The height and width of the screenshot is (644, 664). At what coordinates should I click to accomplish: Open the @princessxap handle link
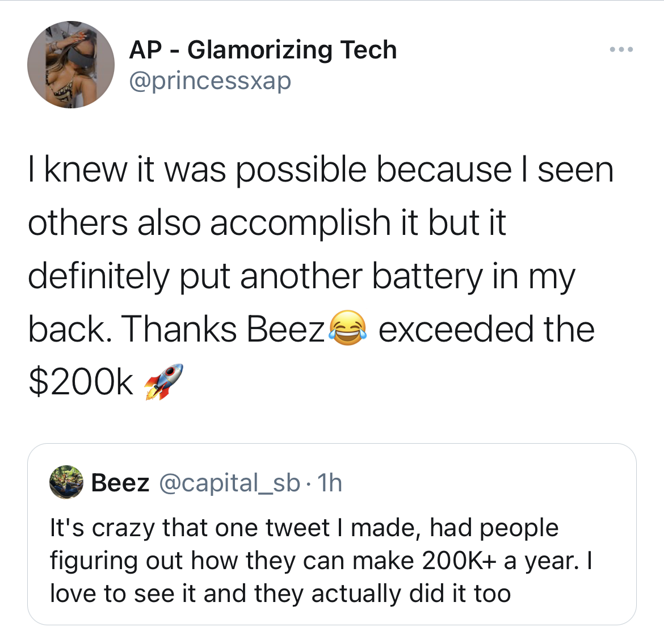pos(210,81)
